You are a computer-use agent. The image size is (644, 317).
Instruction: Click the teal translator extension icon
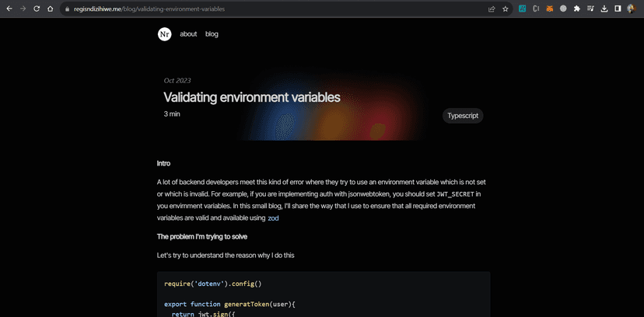tap(523, 9)
